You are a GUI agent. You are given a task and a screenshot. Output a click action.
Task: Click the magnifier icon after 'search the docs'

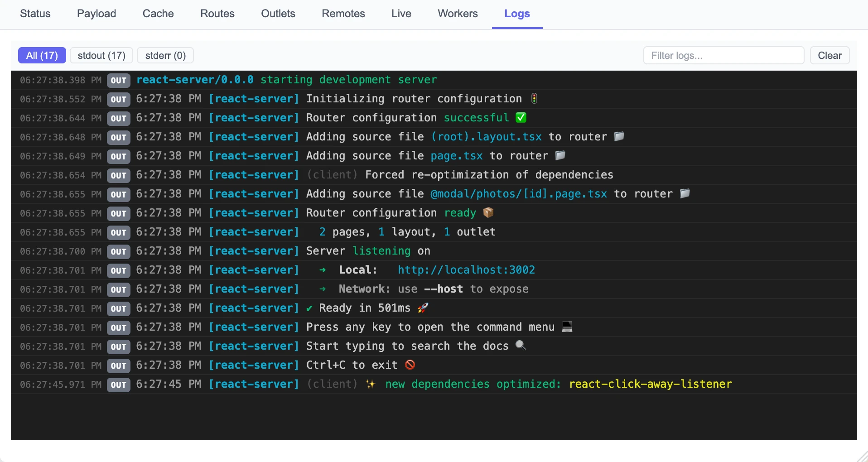coord(521,346)
